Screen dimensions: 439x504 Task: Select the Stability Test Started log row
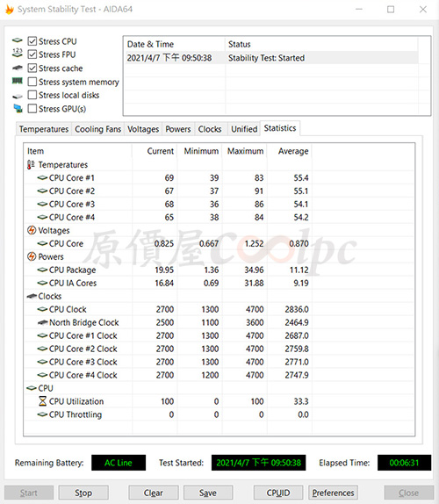point(271,58)
